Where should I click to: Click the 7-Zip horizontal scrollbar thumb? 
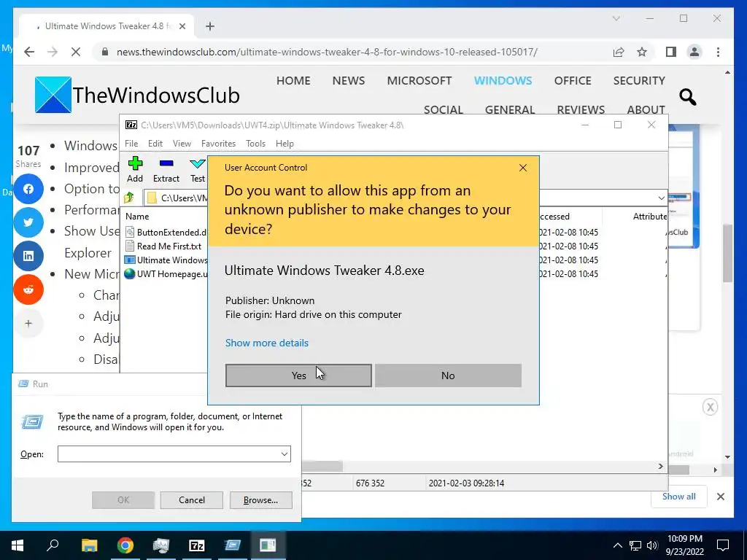tap(322, 466)
